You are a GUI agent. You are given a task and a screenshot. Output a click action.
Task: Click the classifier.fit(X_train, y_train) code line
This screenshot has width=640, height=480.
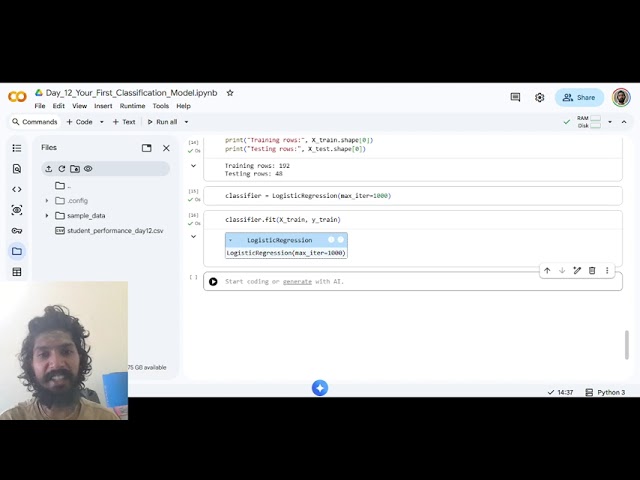coord(282,220)
